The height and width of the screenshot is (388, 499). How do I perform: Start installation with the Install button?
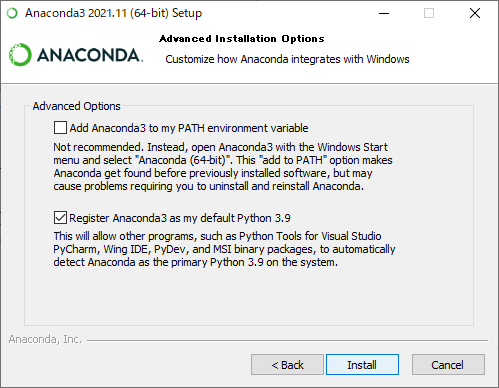[362, 365]
